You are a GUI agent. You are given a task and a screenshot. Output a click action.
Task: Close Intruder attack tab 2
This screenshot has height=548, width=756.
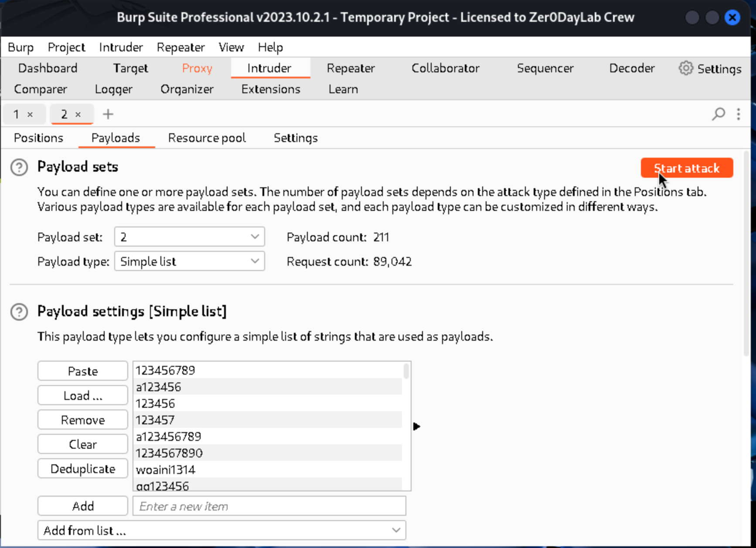click(78, 115)
